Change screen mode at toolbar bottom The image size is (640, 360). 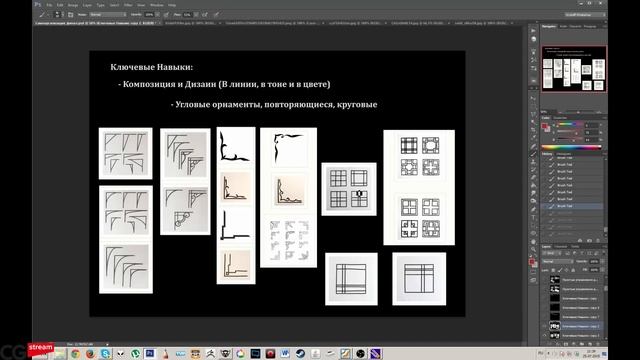click(533, 280)
